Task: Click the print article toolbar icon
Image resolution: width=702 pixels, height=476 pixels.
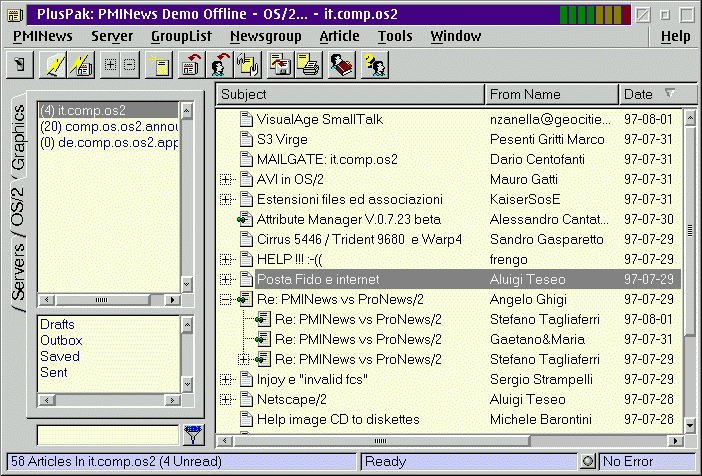Action: coord(310,66)
